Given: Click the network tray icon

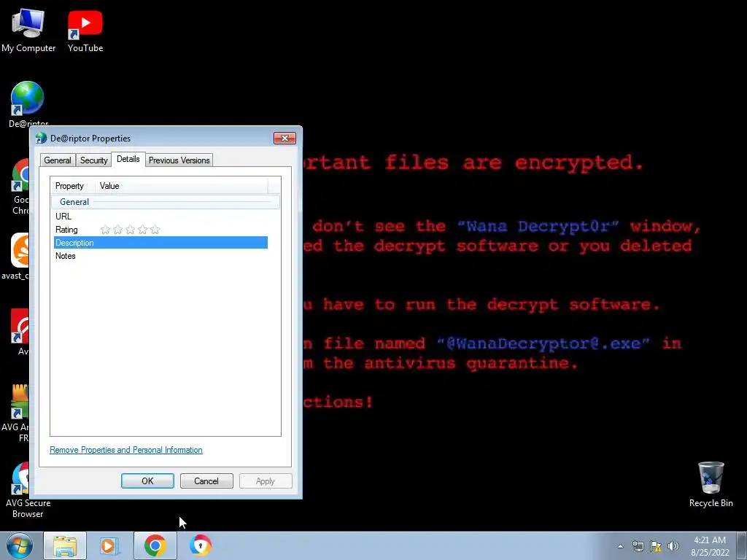Looking at the screenshot, I should pyautogui.click(x=638, y=546).
